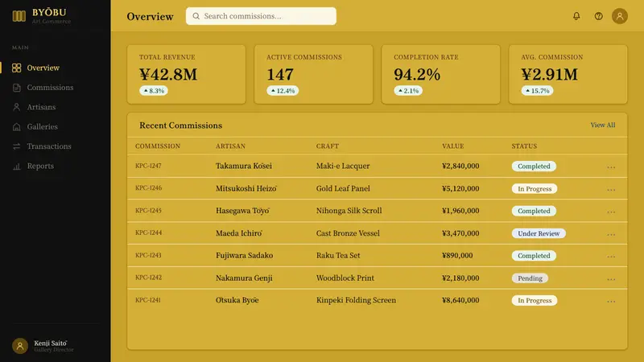Click the VALUE column header

point(452,146)
